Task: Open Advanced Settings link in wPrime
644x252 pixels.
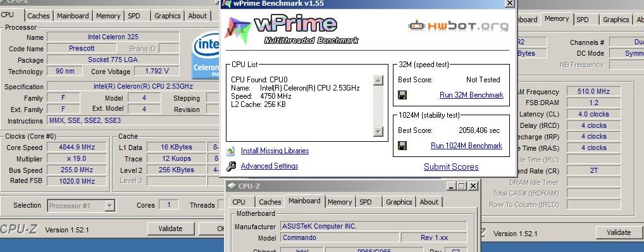Action: 269,166
